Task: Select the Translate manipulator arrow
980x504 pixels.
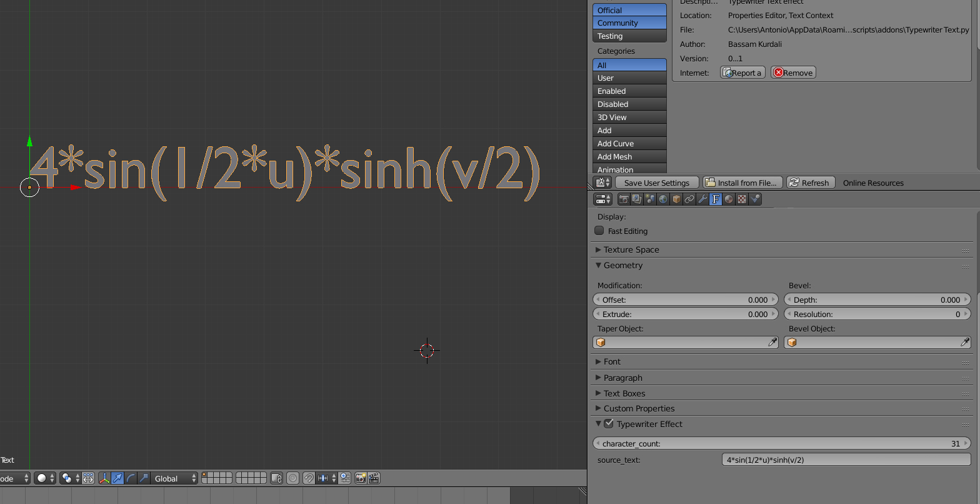Action: 117,478
